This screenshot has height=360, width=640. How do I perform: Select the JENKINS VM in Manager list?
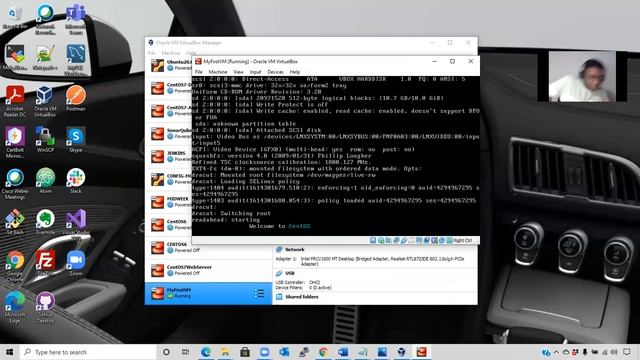click(x=169, y=156)
